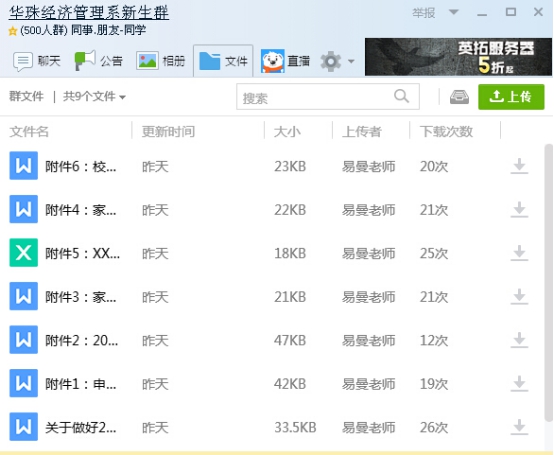The image size is (554, 455).
Task: Open the 英拓服务器 5折 advertisement banner
Action: [458, 57]
